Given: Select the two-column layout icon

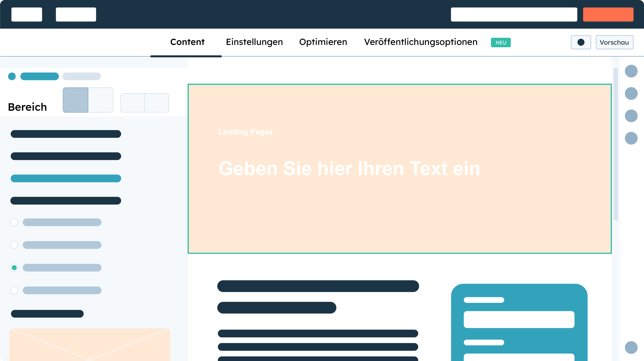Looking at the screenshot, I should [144, 101].
